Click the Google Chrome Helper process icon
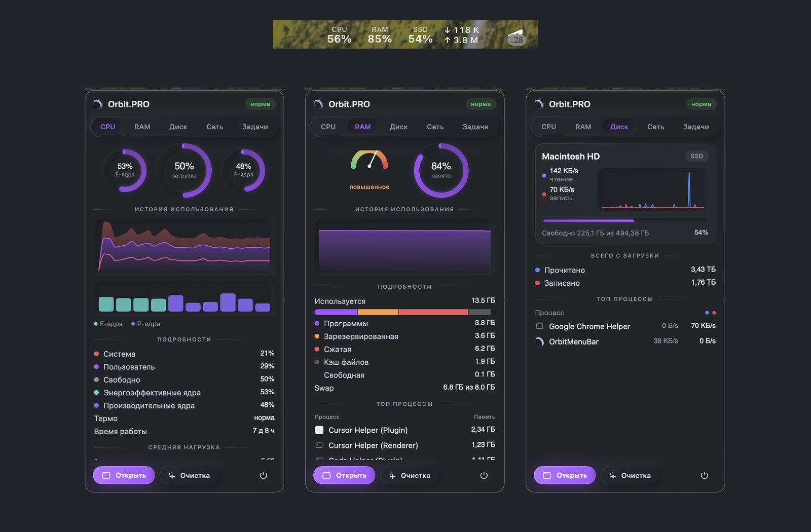Image resolution: width=811 pixels, height=532 pixels. (539, 326)
